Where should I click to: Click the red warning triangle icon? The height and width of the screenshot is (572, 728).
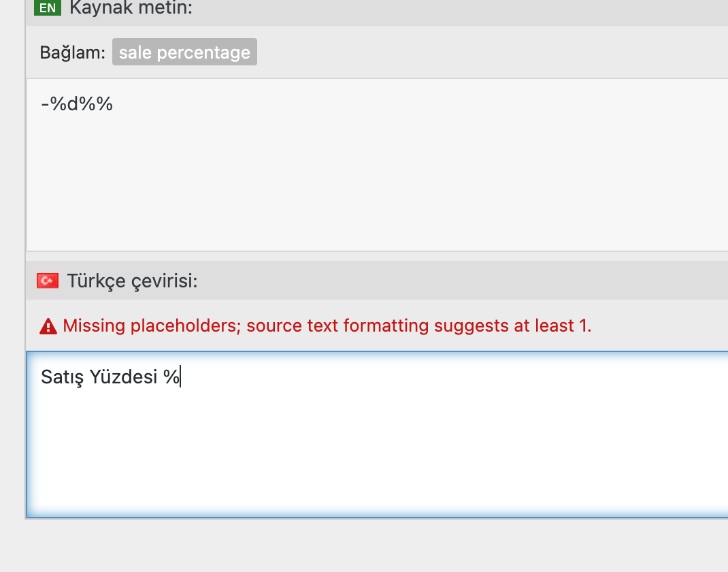click(x=48, y=326)
